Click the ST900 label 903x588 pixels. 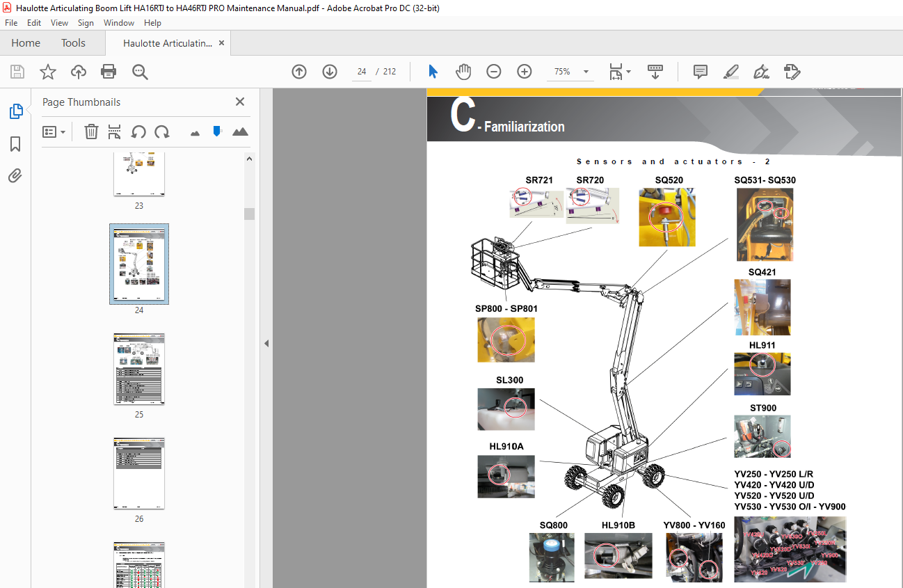[x=762, y=408]
